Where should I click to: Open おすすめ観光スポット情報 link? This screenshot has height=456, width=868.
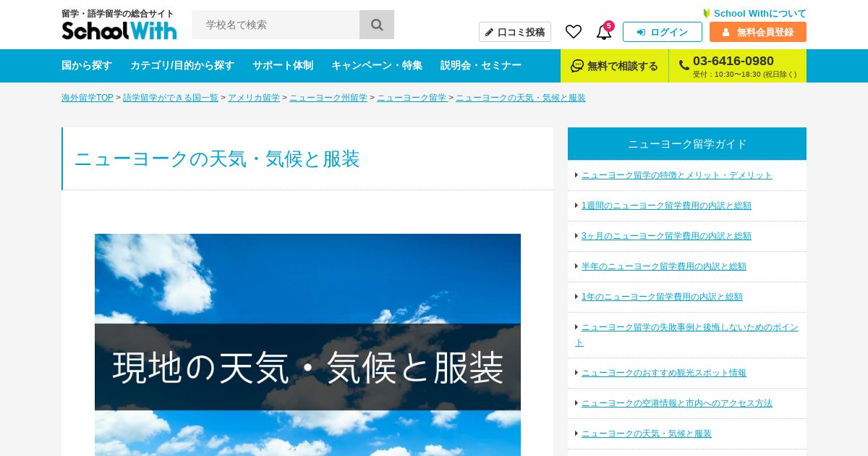pyautogui.click(x=664, y=373)
